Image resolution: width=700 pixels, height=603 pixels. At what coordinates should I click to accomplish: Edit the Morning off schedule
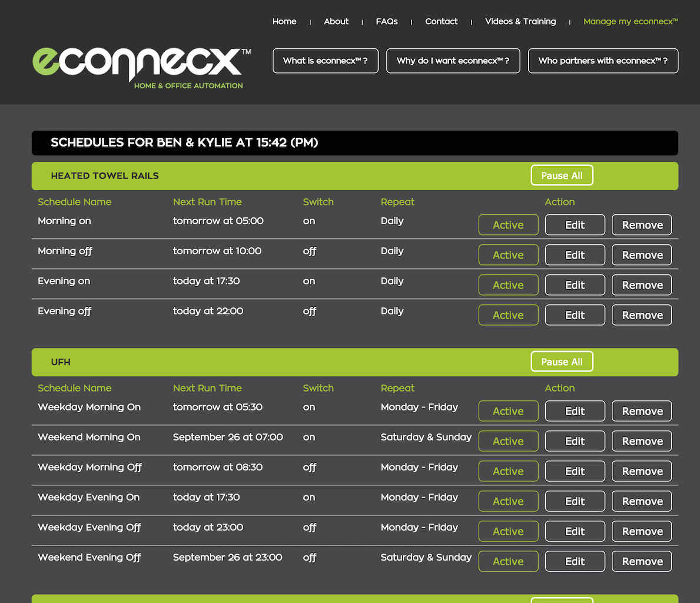pyautogui.click(x=575, y=255)
